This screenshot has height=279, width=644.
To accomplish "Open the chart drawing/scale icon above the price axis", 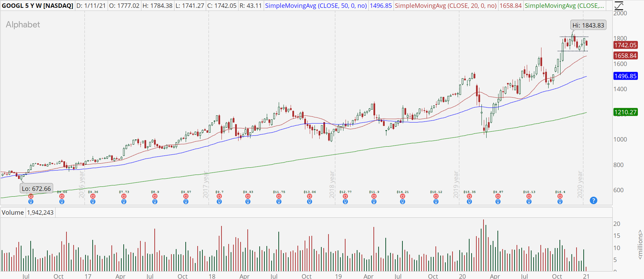I will [x=619, y=5].
